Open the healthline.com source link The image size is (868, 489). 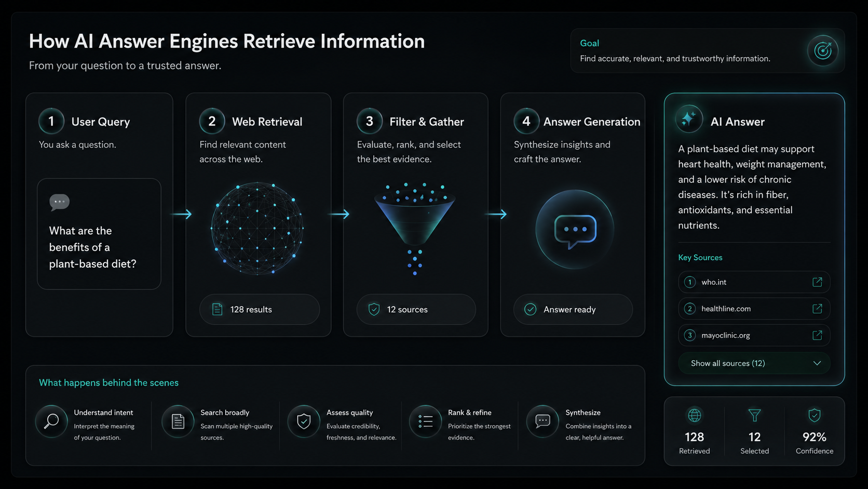tap(754, 309)
